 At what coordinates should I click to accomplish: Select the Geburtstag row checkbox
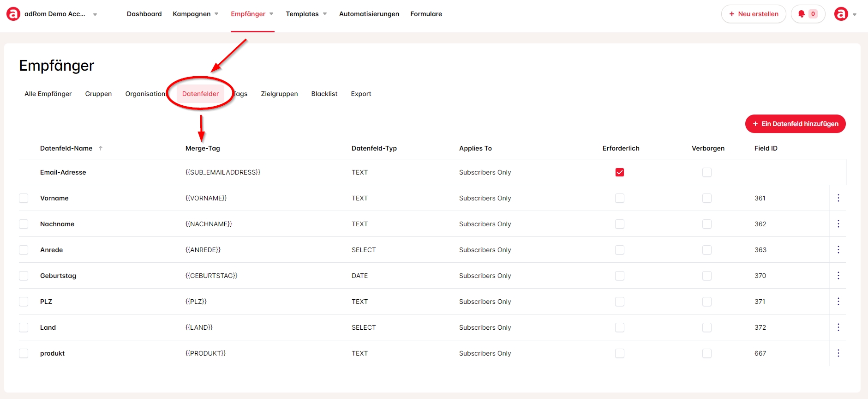(x=24, y=276)
